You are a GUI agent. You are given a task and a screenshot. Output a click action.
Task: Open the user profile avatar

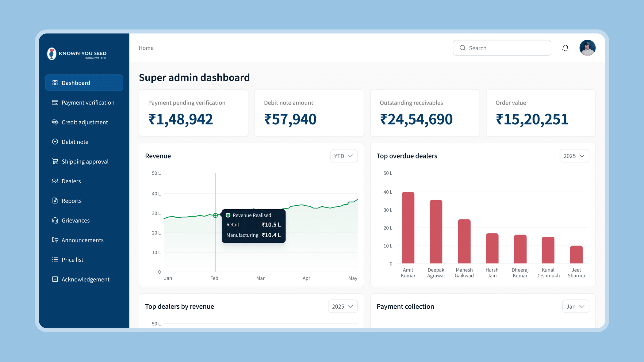pos(587,48)
